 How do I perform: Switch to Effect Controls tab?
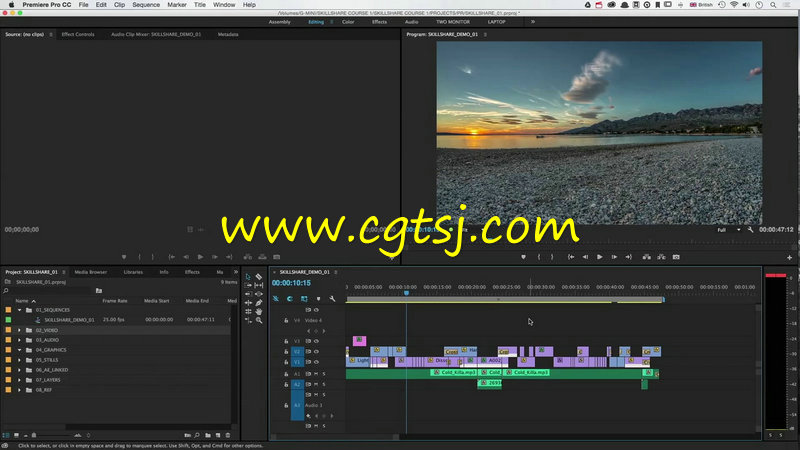pyautogui.click(x=78, y=34)
